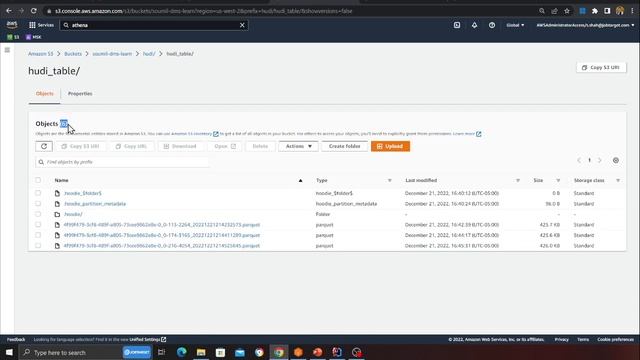Open the parquet file ending 232573
Viewport: 640px width, 360px height.
point(162,225)
